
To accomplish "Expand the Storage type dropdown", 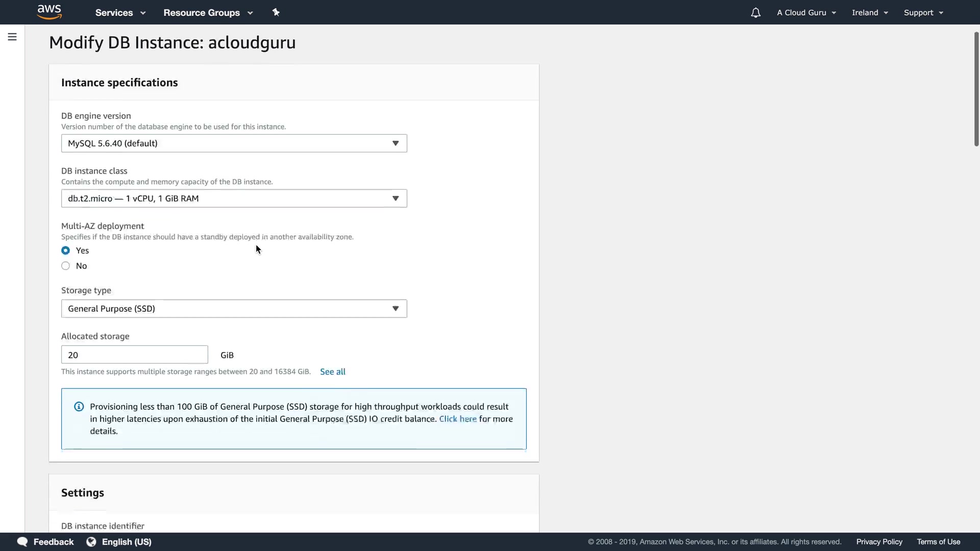I will (234, 309).
